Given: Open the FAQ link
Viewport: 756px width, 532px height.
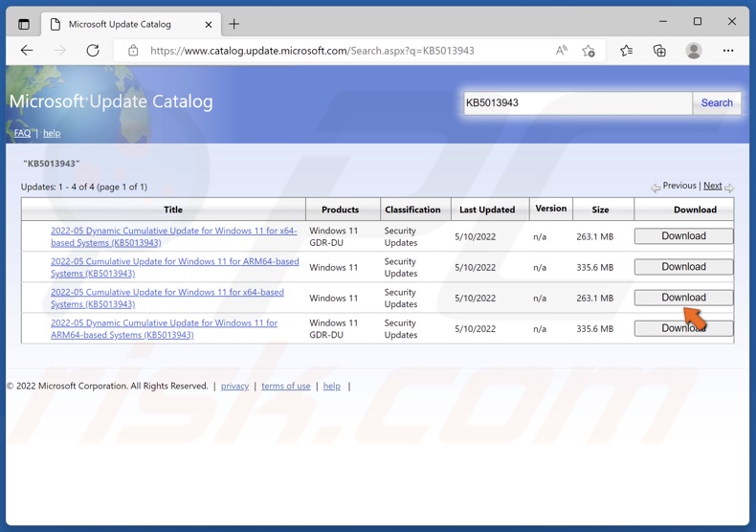Looking at the screenshot, I should 22,133.
